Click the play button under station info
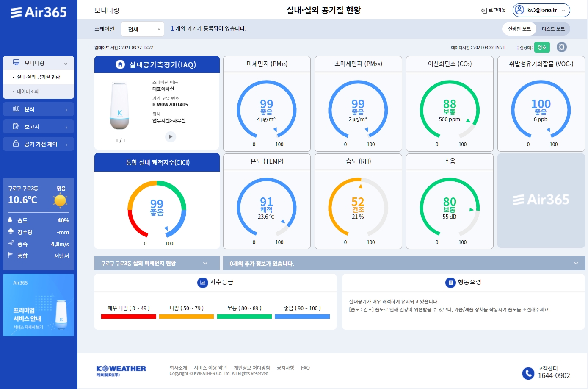Viewport: 588px width, 389px height. pos(170,136)
